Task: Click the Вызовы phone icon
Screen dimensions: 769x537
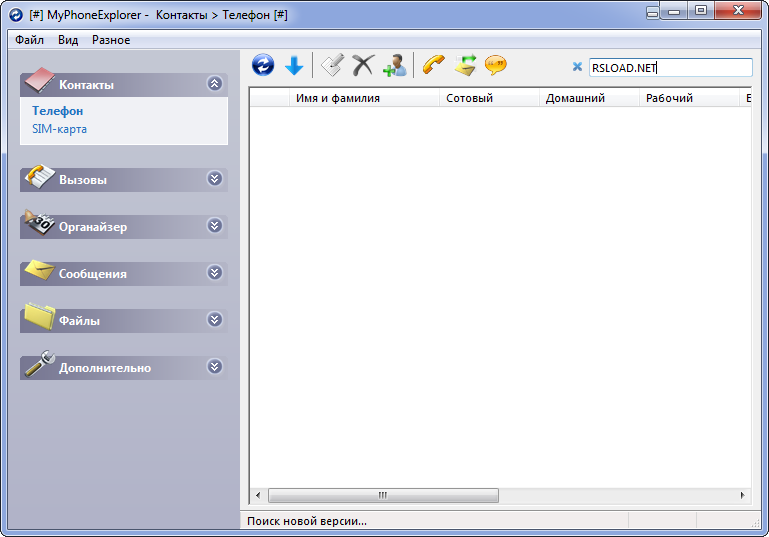Action: coord(40,176)
